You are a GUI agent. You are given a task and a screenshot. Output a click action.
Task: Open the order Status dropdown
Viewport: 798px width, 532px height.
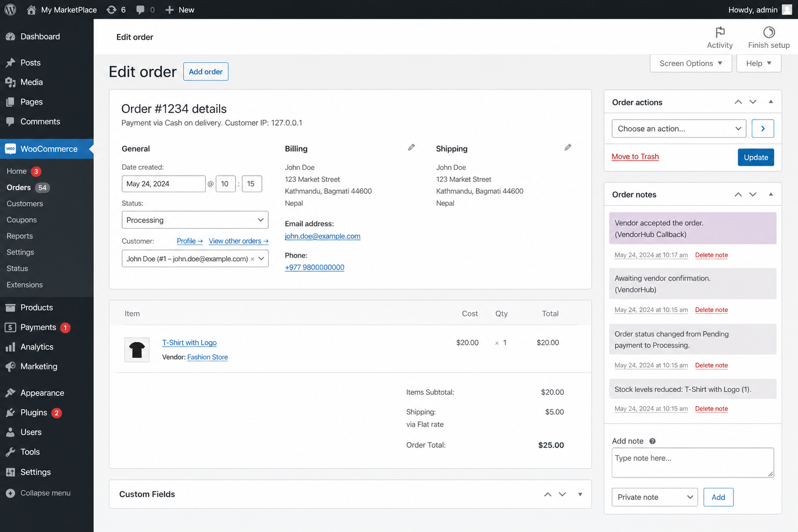[195, 220]
